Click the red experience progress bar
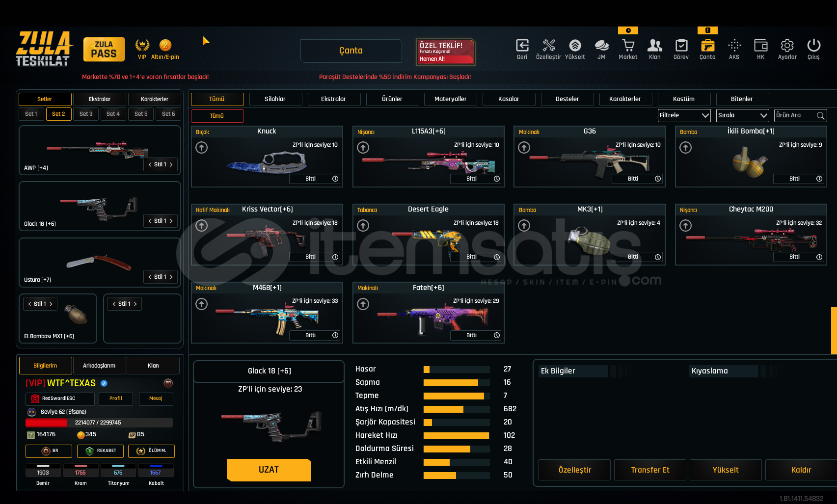Screen dimensions: 837x504 (99, 423)
